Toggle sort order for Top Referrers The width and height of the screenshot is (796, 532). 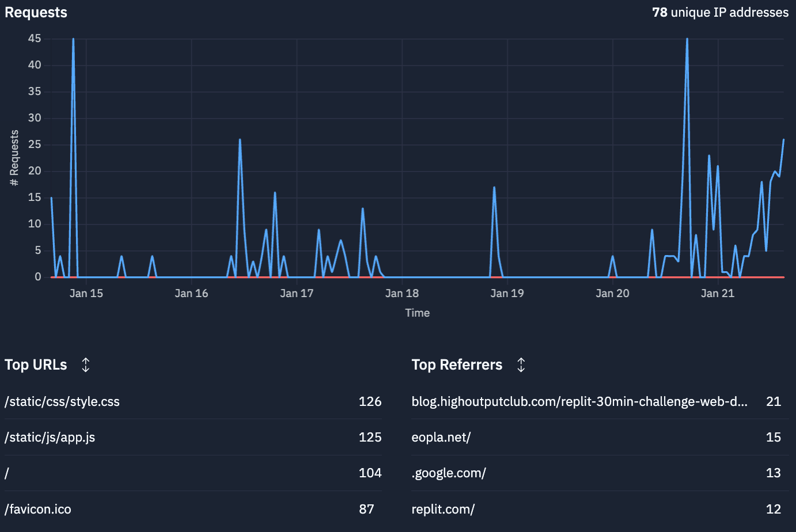tap(521, 364)
